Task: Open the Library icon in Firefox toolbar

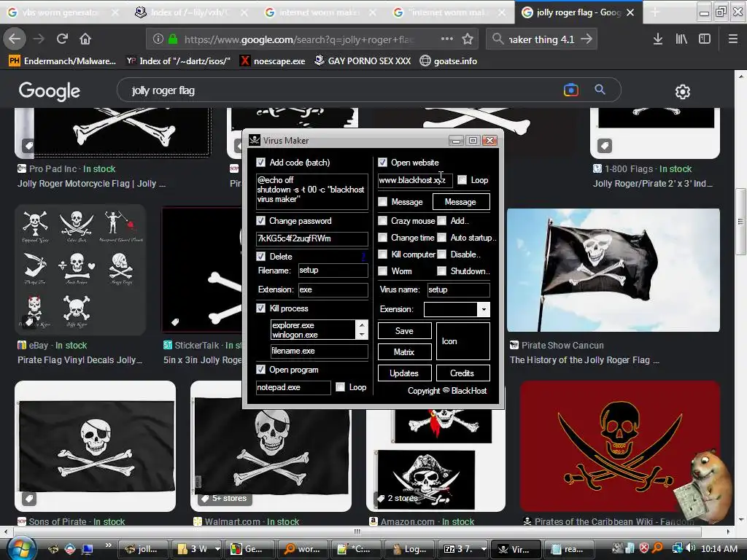Action: coord(681,39)
